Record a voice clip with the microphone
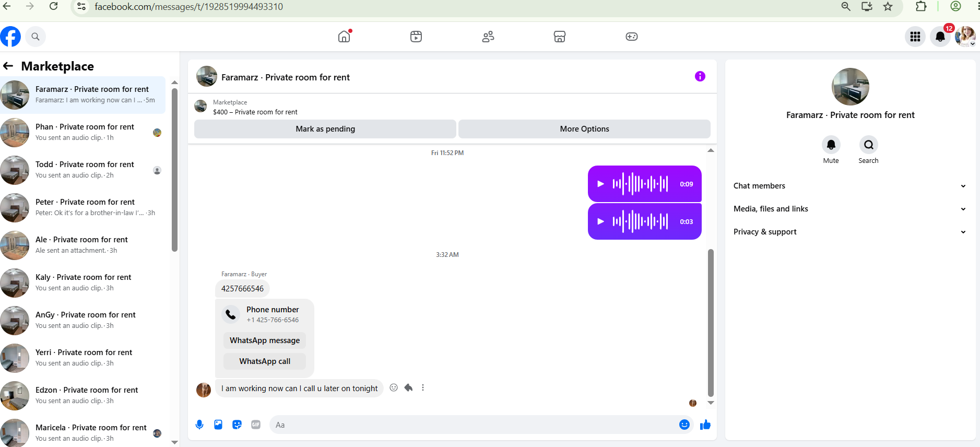The width and height of the screenshot is (980, 447). pos(199,425)
